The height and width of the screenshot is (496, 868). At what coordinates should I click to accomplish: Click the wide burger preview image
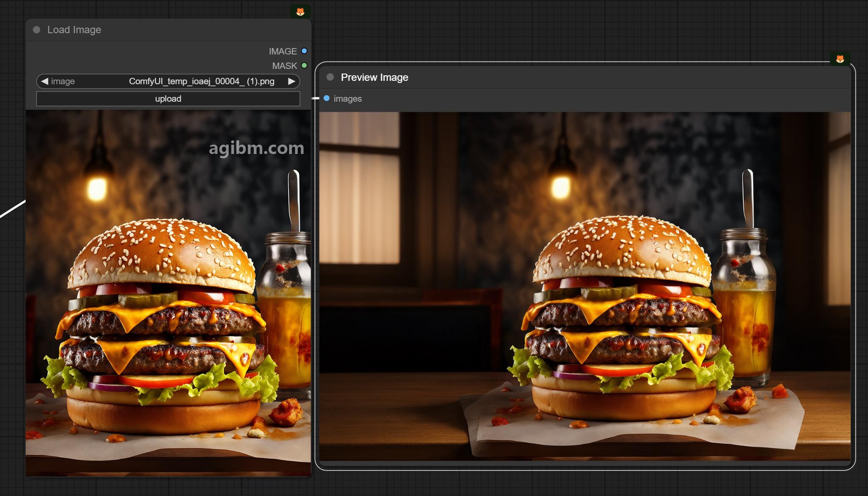pos(585,286)
